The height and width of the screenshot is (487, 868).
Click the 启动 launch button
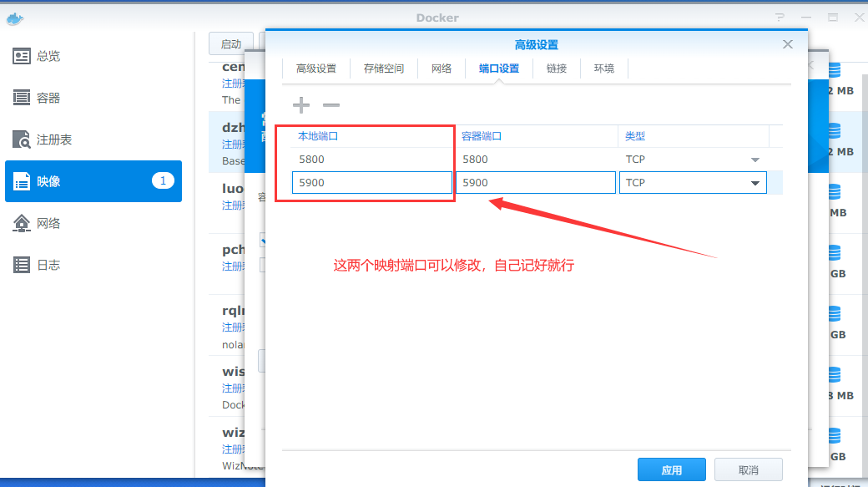[230, 44]
